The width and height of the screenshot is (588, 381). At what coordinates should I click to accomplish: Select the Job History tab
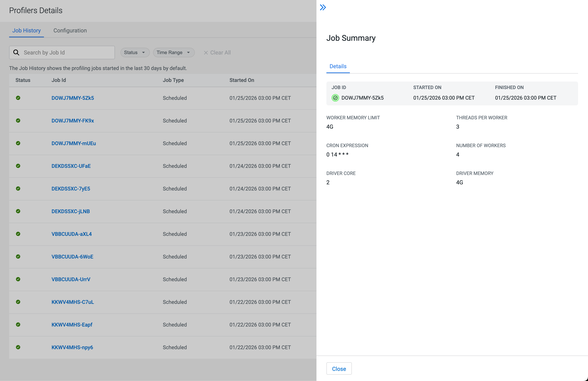(26, 30)
